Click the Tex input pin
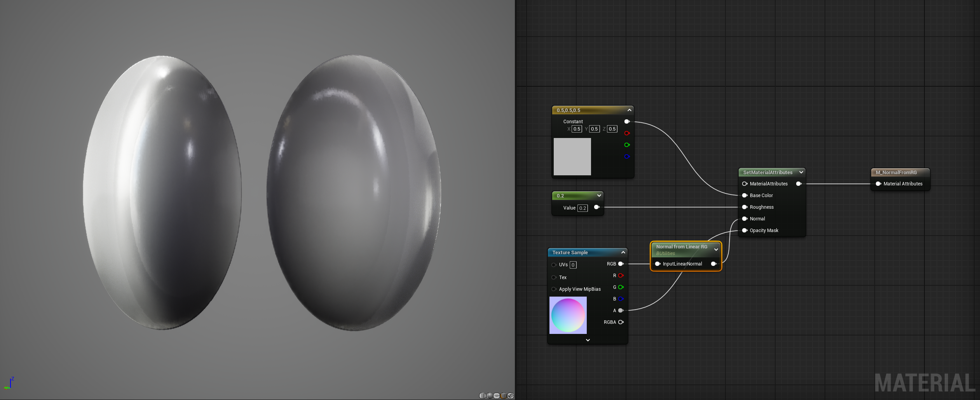The image size is (980, 400). [554, 277]
